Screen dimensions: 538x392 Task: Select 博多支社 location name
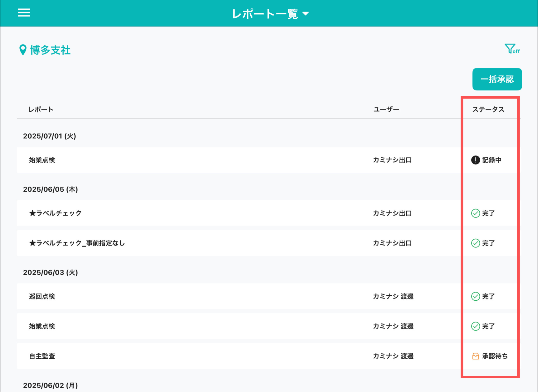(x=50, y=50)
